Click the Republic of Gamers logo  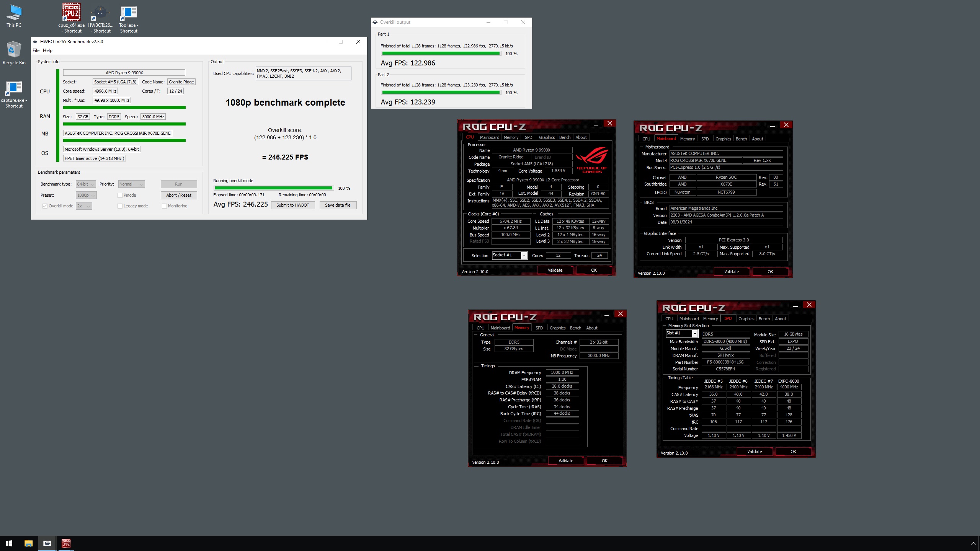[x=592, y=160]
